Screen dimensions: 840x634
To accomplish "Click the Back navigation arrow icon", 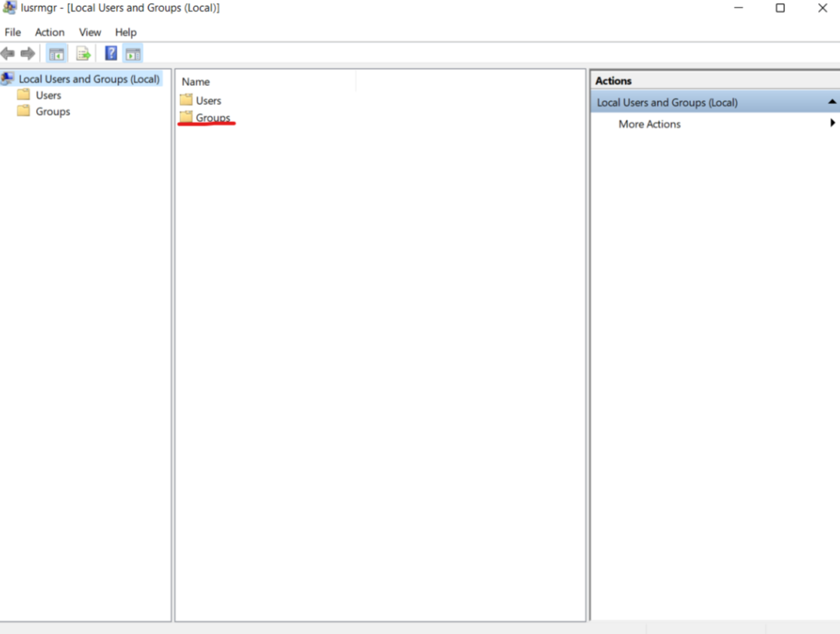I will (x=8, y=53).
